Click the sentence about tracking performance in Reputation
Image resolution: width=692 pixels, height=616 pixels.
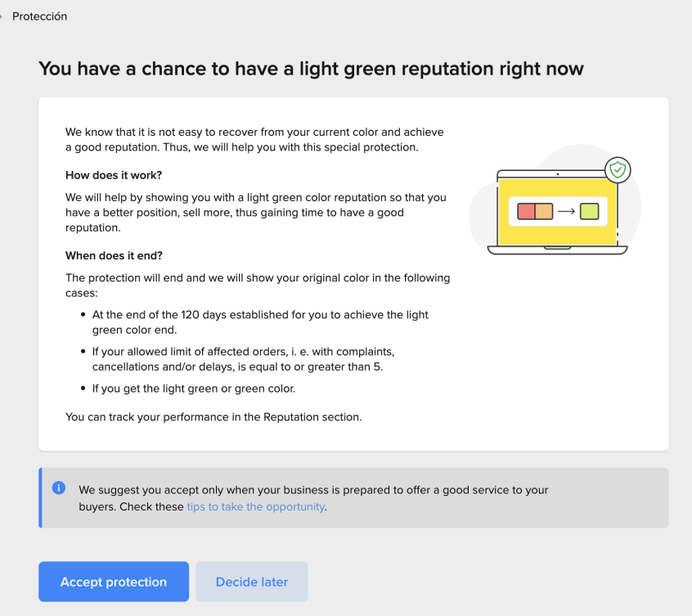click(213, 417)
